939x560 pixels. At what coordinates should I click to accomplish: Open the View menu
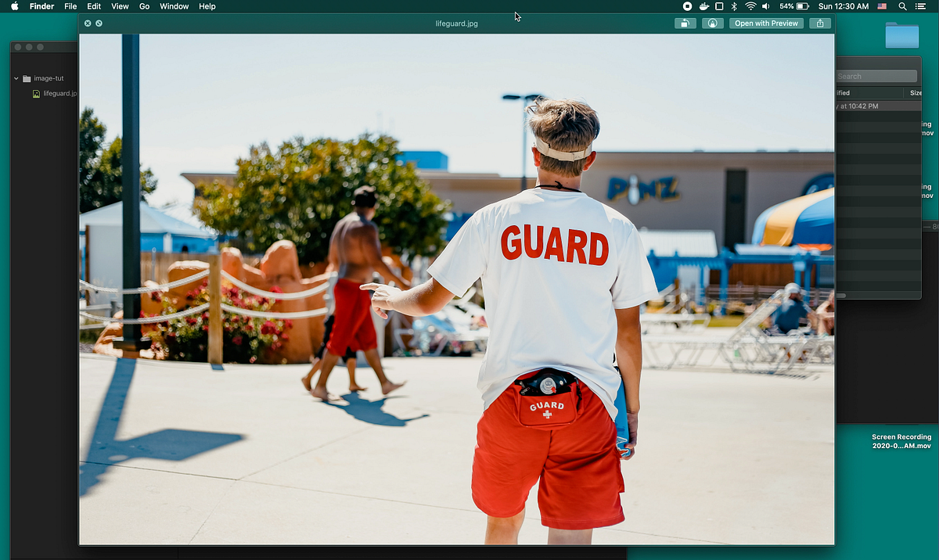[119, 6]
